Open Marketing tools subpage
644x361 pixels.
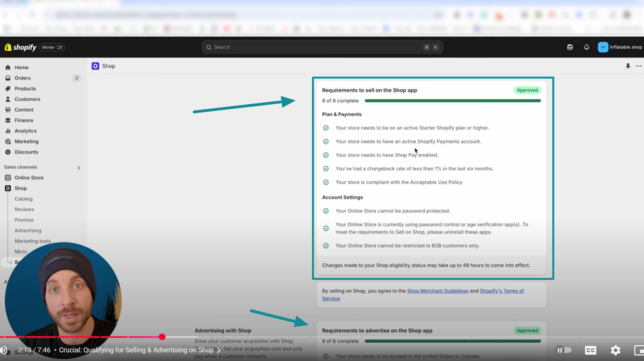[33, 241]
